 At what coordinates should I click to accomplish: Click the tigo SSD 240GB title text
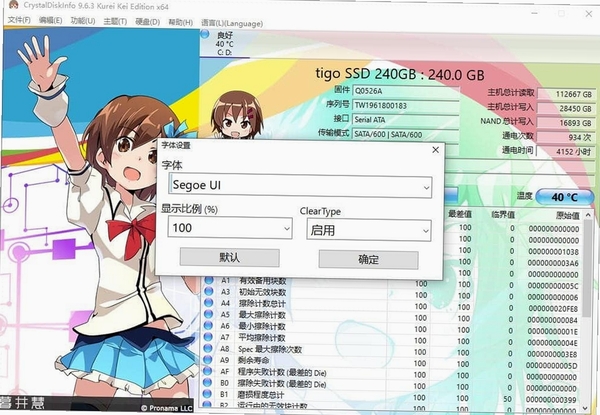(399, 74)
